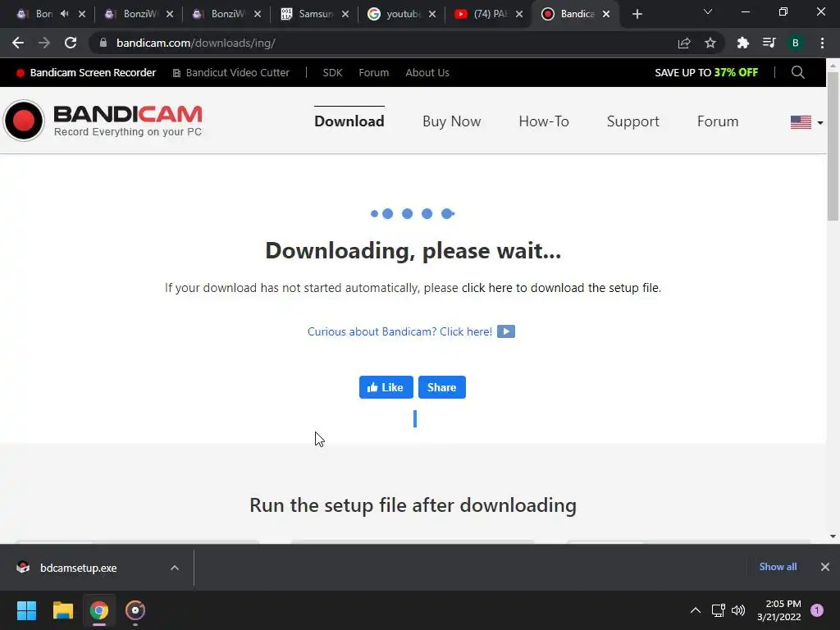The height and width of the screenshot is (630, 840).
Task: Open the volume tray icon
Action: [738, 610]
